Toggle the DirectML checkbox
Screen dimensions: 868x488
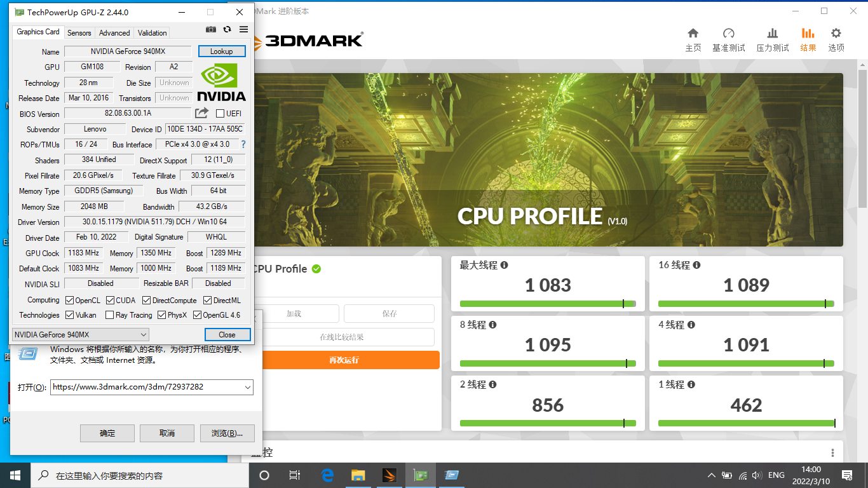[x=207, y=300]
